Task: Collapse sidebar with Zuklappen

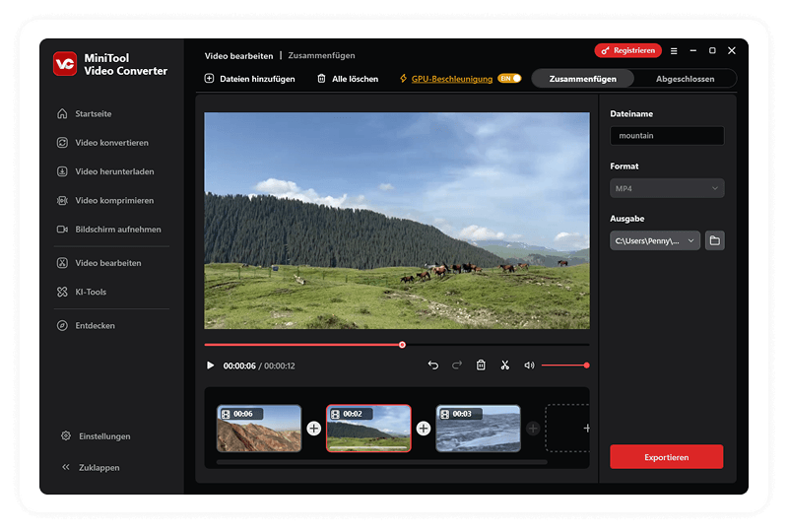Action: point(91,467)
